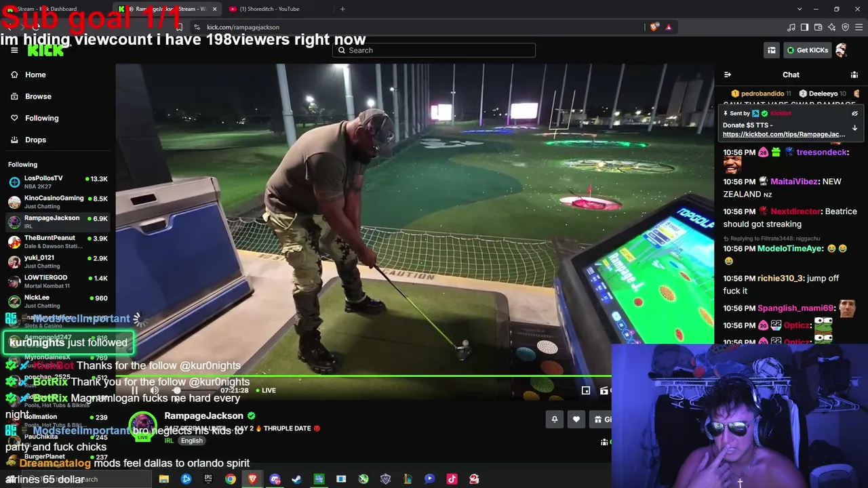The height and width of the screenshot is (488, 868).
Task: Click Nextdirector username in chat
Action: pyautogui.click(x=795, y=211)
